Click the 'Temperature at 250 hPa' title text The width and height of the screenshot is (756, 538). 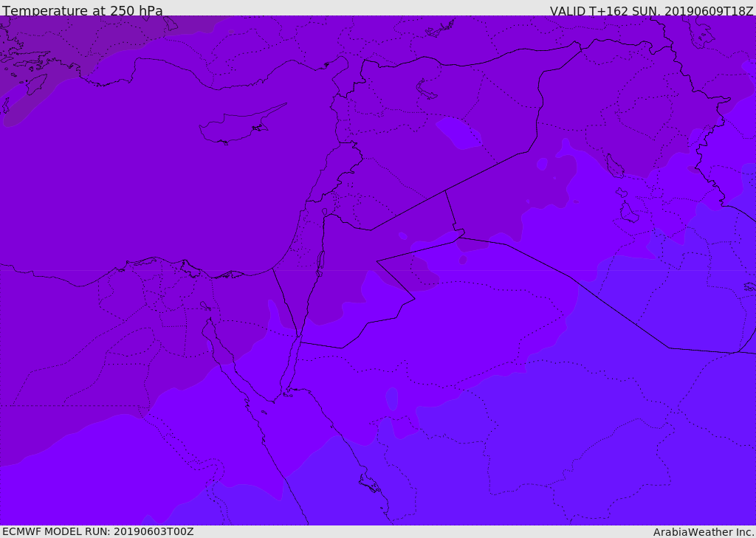pyautogui.click(x=83, y=11)
